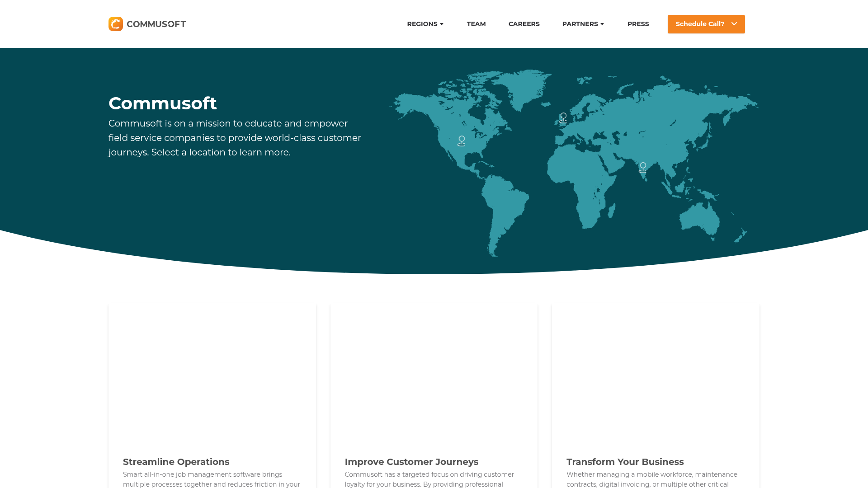The width and height of the screenshot is (868, 488).
Task: Open the CAREERS page from the navigation
Action: (x=524, y=24)
